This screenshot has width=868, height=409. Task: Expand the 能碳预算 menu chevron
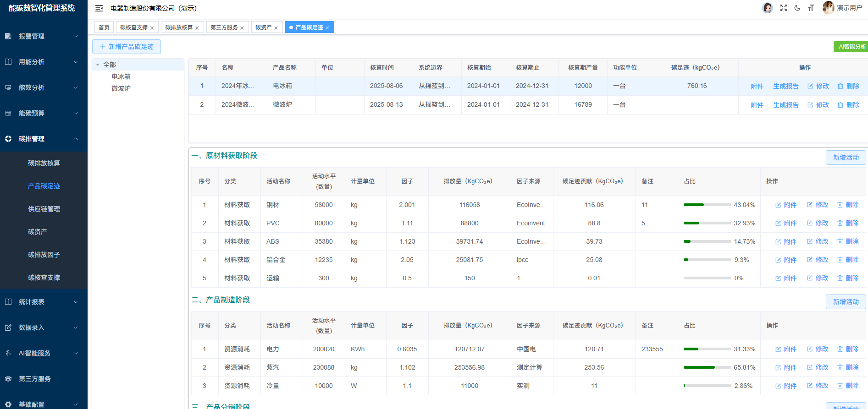point(76,113)
